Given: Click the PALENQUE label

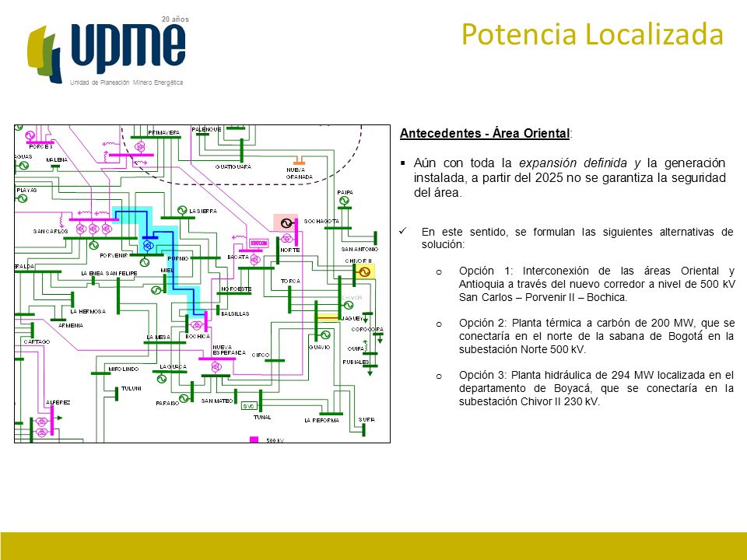Looking at the screenshot, I should point(206,130).
